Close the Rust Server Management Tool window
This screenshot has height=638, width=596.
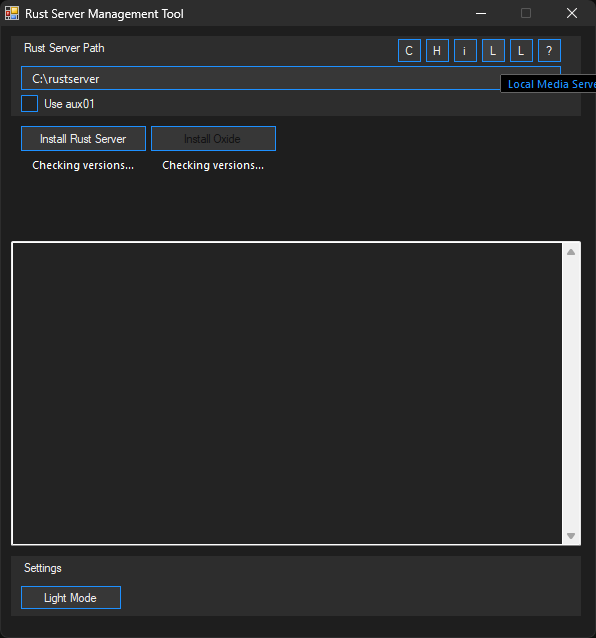572,13
